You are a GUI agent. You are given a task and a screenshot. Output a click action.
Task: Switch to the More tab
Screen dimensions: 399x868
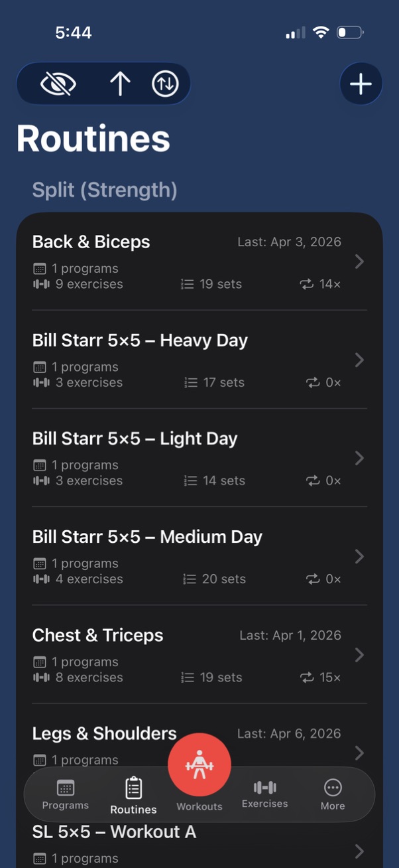(332, 794)
